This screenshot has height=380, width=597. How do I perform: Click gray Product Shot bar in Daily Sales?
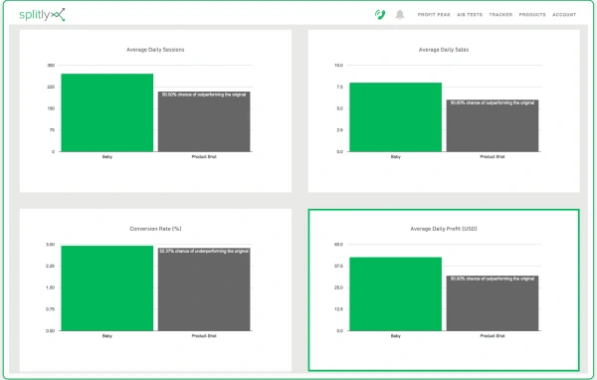pyautogui.click(x=493, y=126)
